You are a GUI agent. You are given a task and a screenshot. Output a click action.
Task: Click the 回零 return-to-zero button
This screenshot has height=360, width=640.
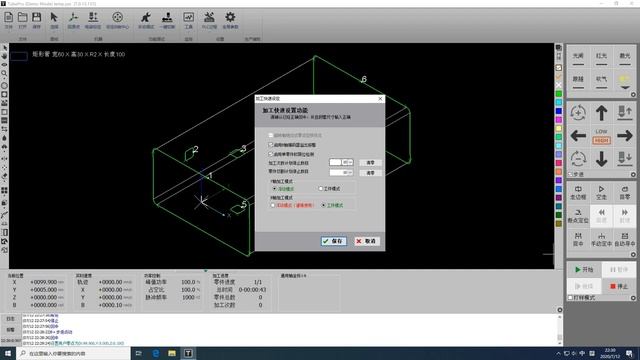(x=624, y=193)
